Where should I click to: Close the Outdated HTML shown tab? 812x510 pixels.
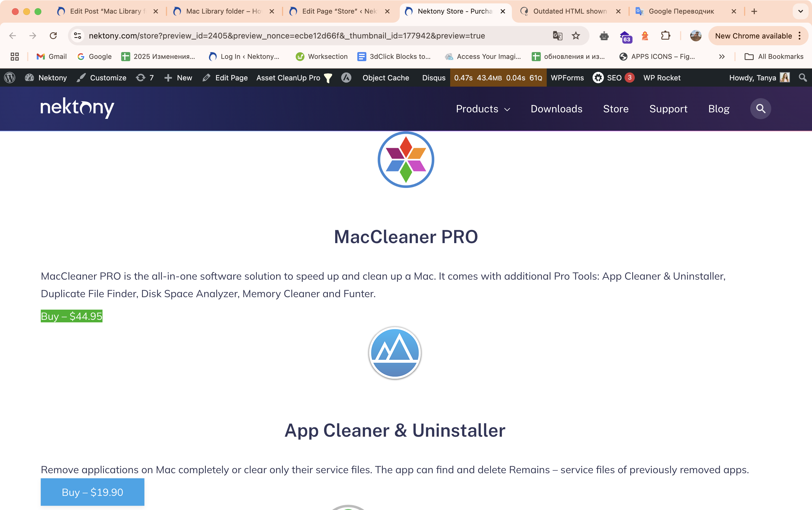[618, 11]
